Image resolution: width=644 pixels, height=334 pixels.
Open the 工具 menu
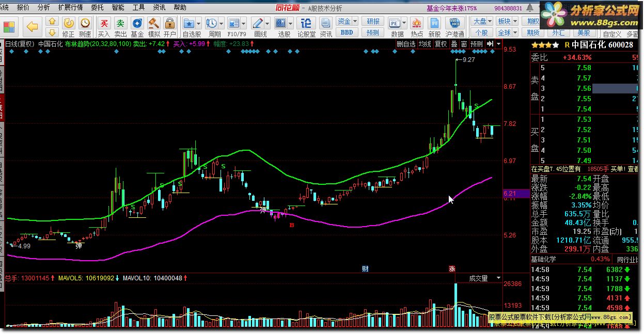(138, 8)
